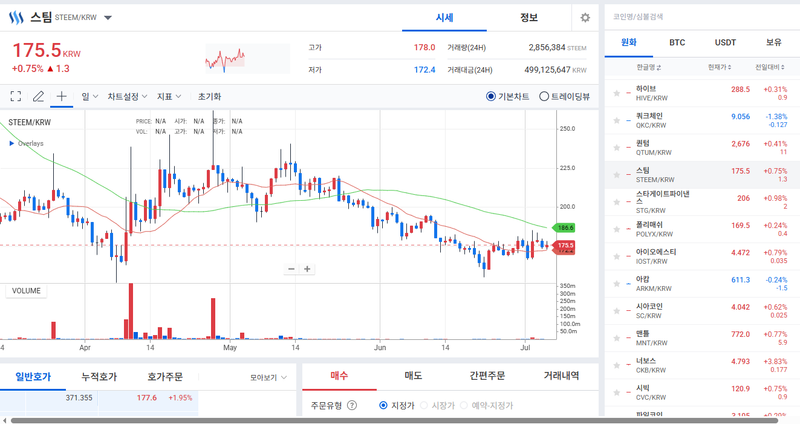Switch to 트레이딩뷰 chart option
Screen dimensions: 800x424
(544, 97)
